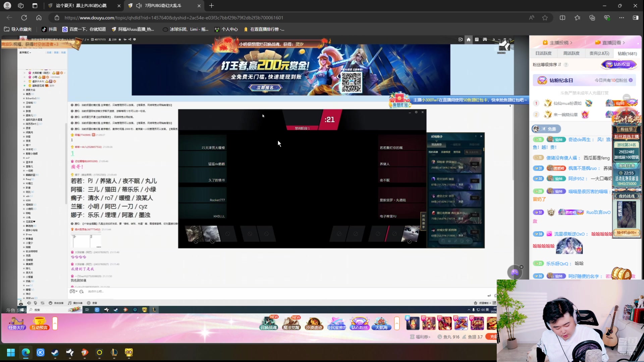Toggle 粉丝等级排序 sort order
The width and height of the screenshot is (644, 362).
tap(547, 65)
